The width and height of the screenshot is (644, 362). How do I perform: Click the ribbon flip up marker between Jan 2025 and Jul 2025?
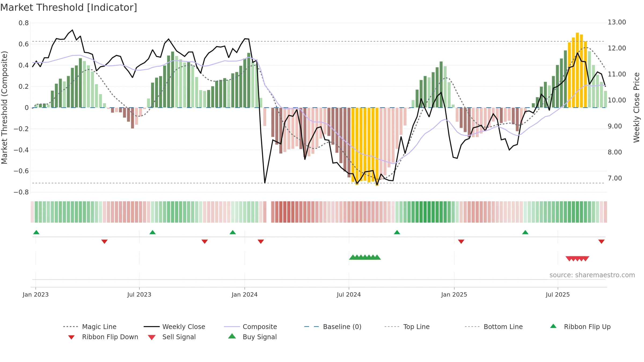click(x=525, y=232)
